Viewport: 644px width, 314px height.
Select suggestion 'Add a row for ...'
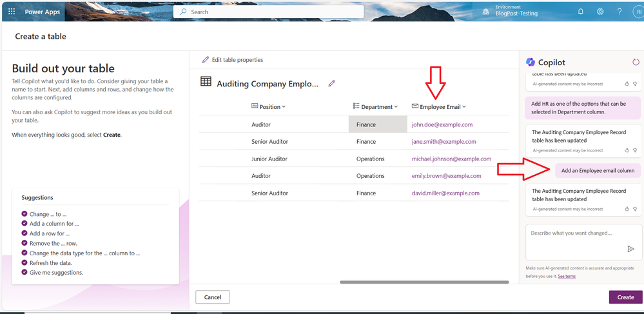coord(46,233)
